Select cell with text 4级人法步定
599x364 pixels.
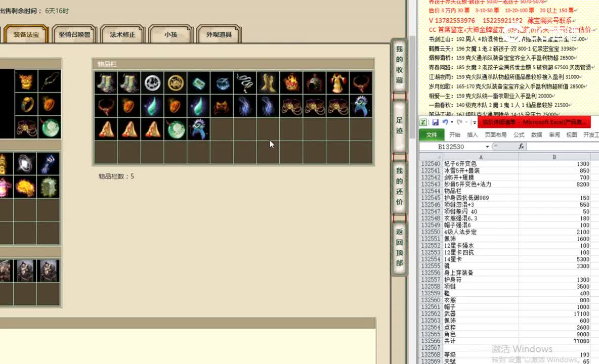tap(481, 232)
